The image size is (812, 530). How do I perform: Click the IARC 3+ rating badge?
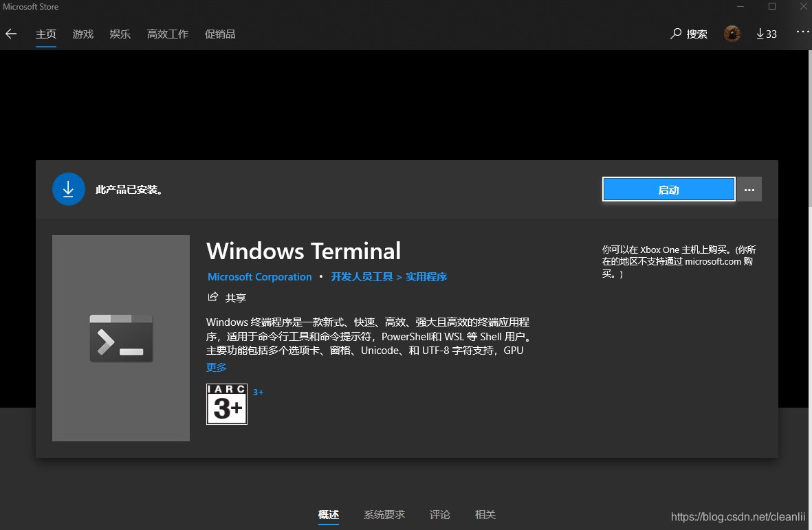tap(227, 404)
